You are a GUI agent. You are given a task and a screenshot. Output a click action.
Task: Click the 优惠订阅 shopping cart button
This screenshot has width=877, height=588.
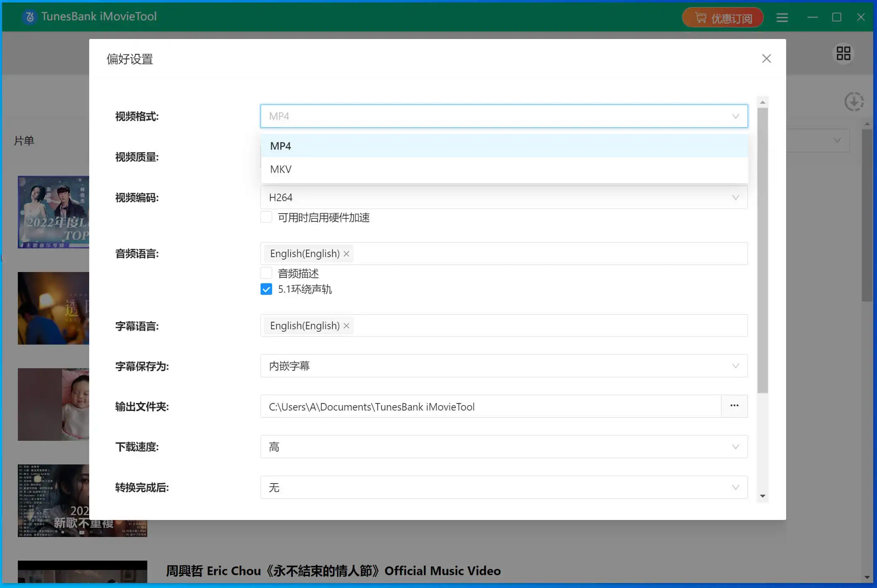pos(723,18)
